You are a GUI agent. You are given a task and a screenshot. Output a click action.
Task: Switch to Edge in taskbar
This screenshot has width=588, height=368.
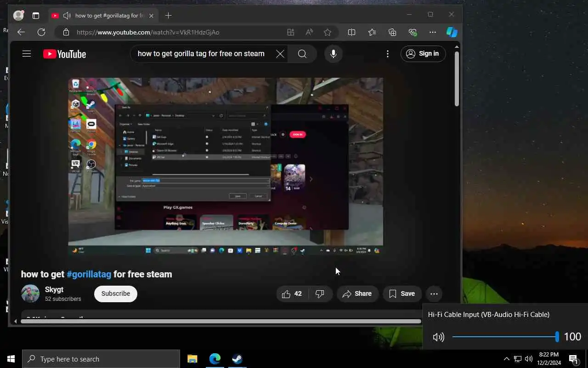click(215, 359)
